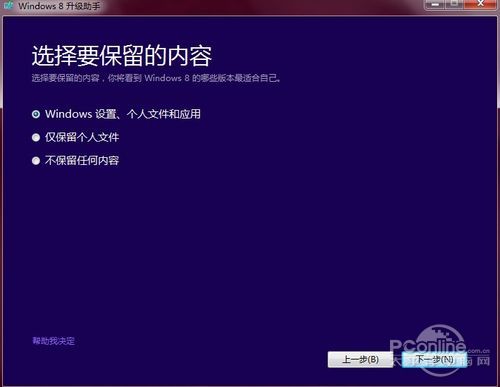Close the Windows 8 升级助手 window
This screenshot has height=387, width=500.
tap(481, 4)
